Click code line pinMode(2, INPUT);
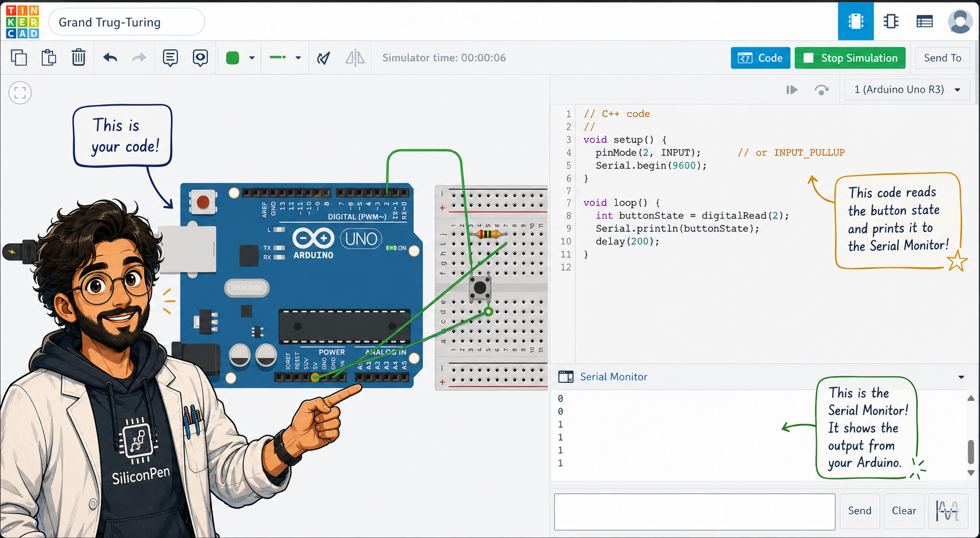The image size is (980, 538). 648,153
